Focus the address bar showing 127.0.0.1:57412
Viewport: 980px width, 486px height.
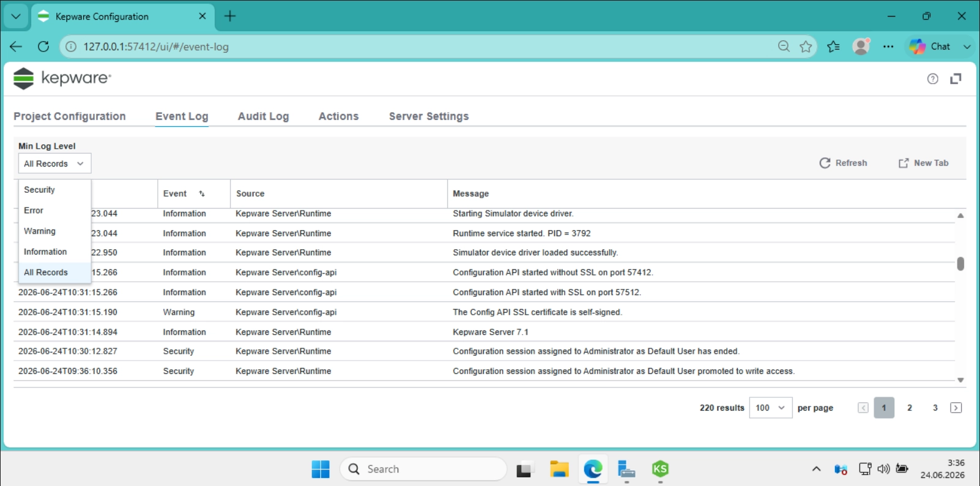(156, 47)
